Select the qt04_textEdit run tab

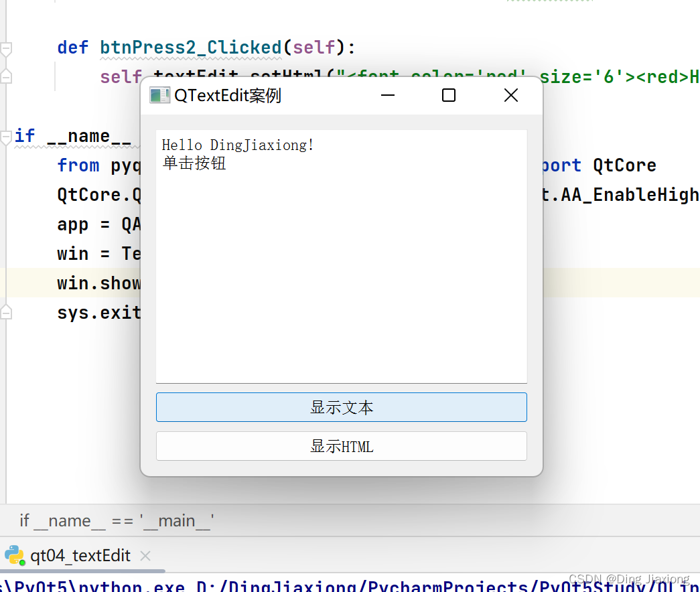point(80,556)
